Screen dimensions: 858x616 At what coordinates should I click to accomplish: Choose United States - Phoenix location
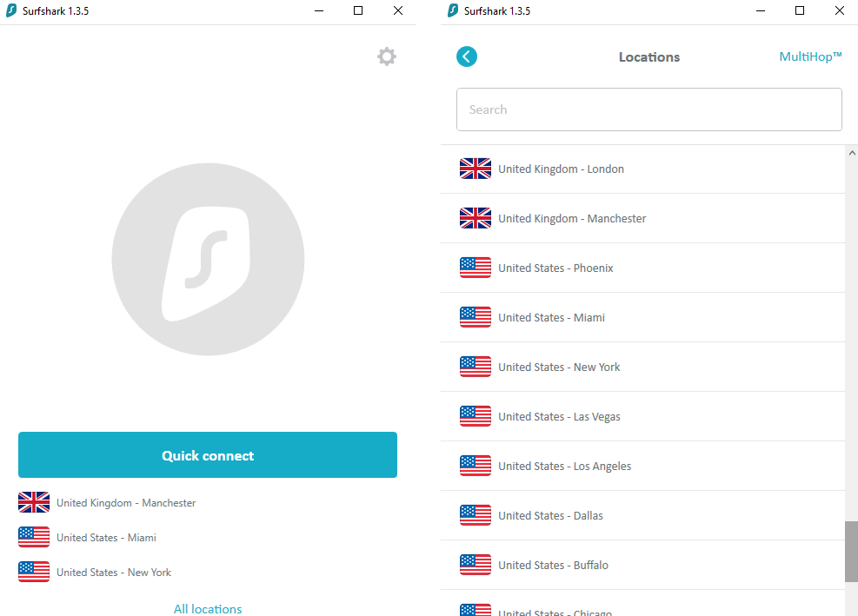click(642, 268)
